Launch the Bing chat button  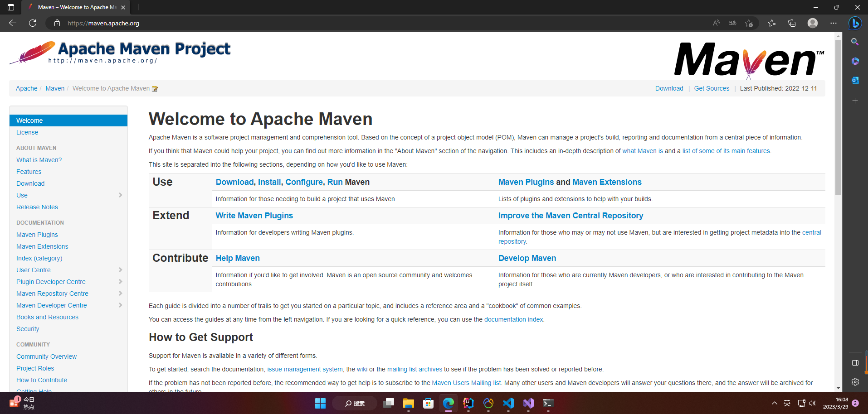[855, 23]
